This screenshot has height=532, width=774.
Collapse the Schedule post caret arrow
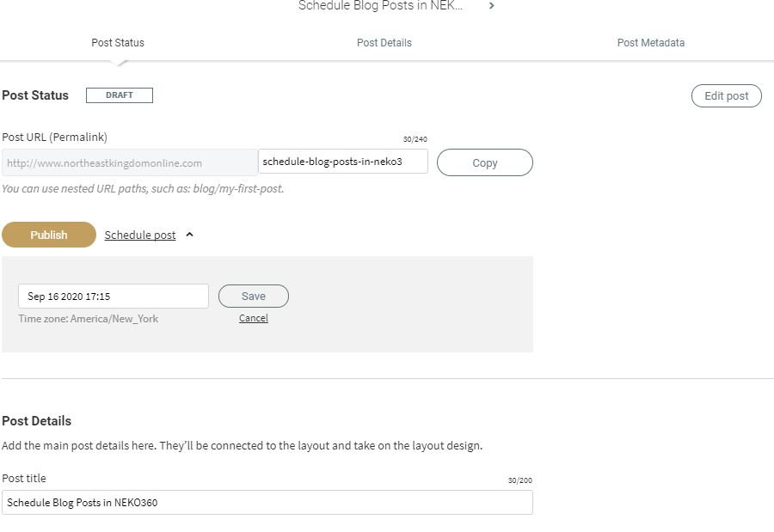click(189, 235)
